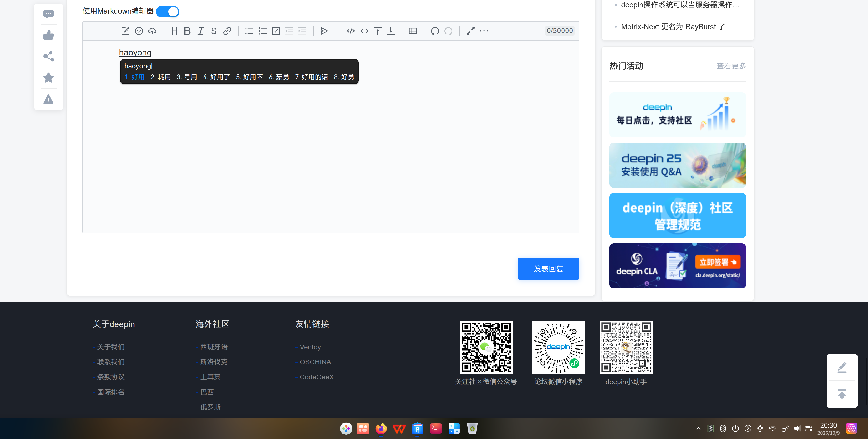Open 关于我们 footer link
The height and width of the screenshot is (439, 868).
(111, 346)
